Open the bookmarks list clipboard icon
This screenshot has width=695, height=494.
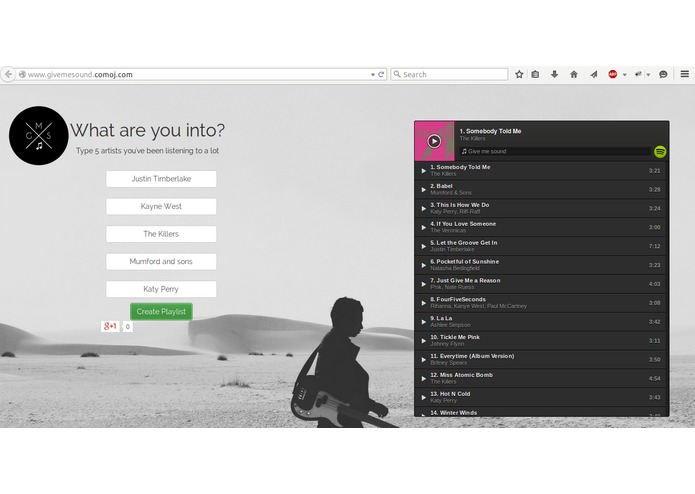[x=535, y=74]
